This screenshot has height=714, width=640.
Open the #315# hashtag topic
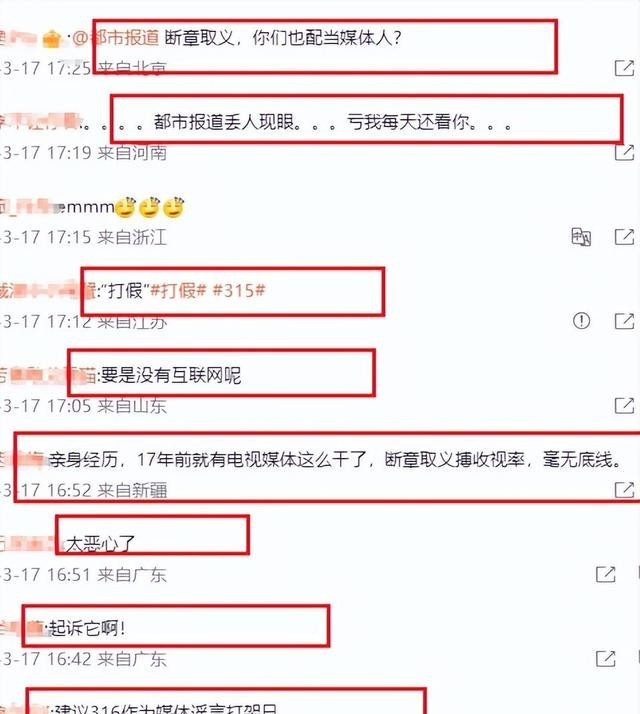(x=239, y=290)
